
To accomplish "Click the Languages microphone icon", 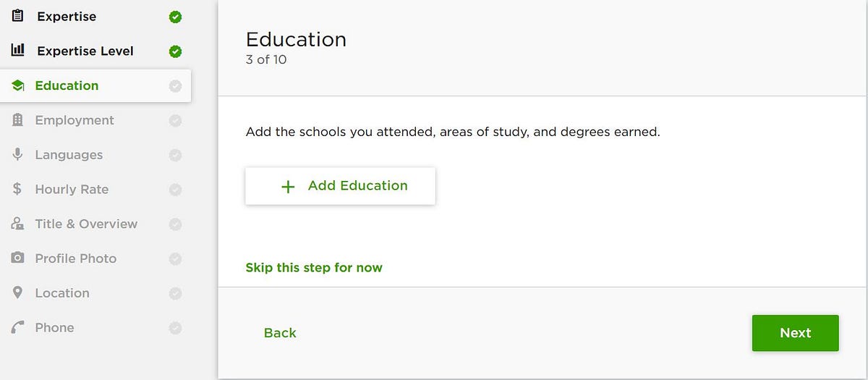I will click(x=18, y=155).
